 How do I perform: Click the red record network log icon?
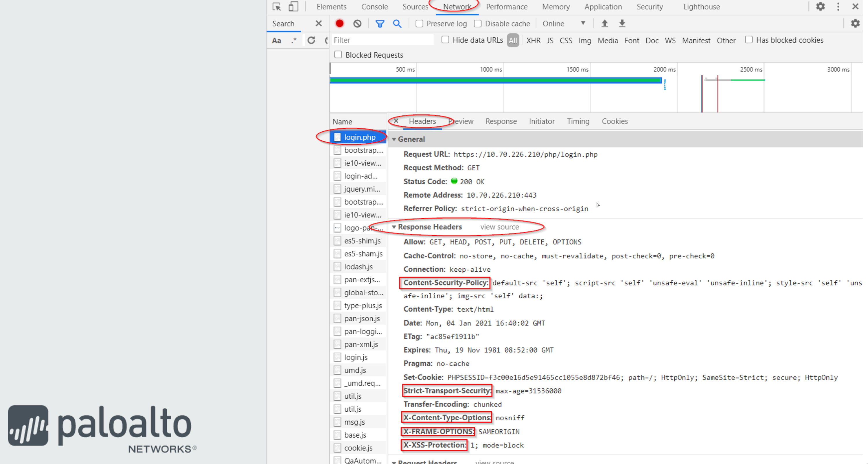click(x=339, y=24)
